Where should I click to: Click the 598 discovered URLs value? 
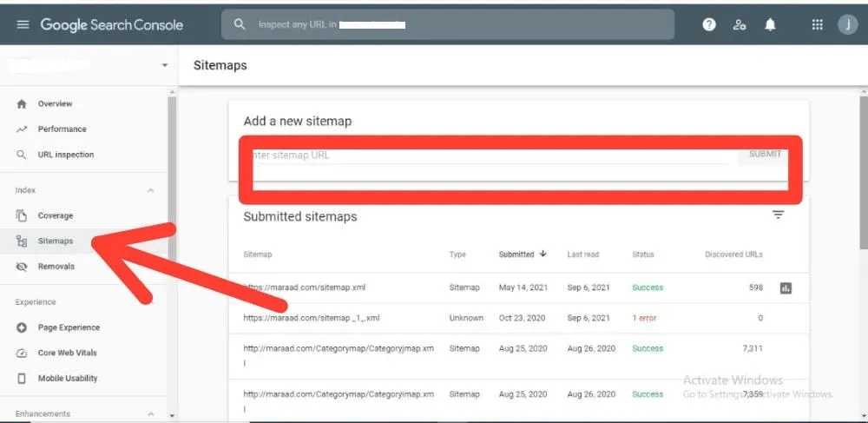756,288
